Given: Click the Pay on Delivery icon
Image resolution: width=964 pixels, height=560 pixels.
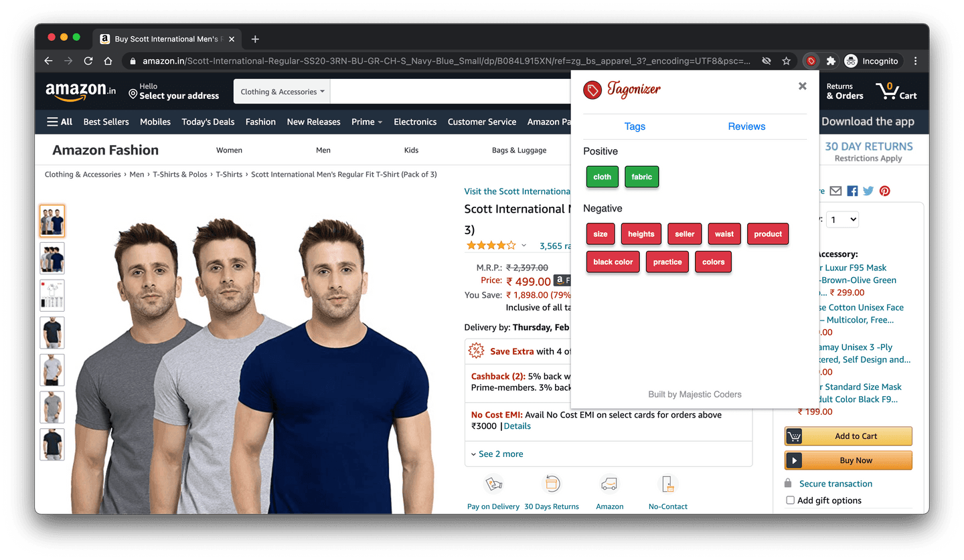Looking at the screenshot, I should [x=493, y=484].
